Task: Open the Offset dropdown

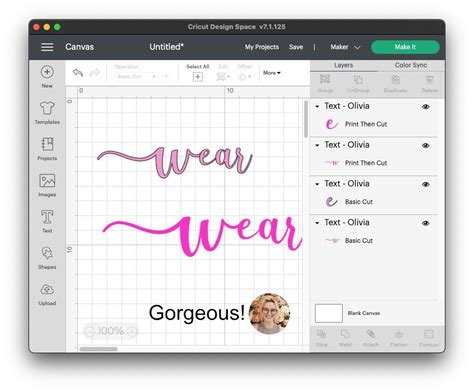Action: 245,77
